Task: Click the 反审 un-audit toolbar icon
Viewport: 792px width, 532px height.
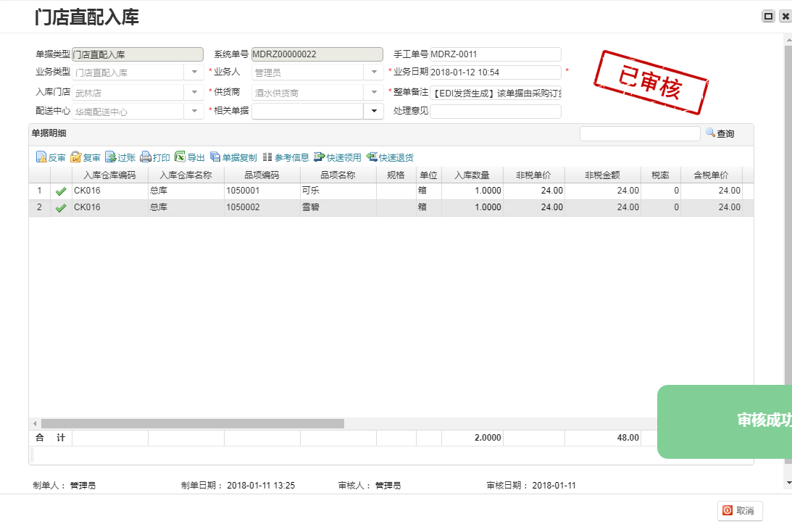Action: click(x=41, y=157)
